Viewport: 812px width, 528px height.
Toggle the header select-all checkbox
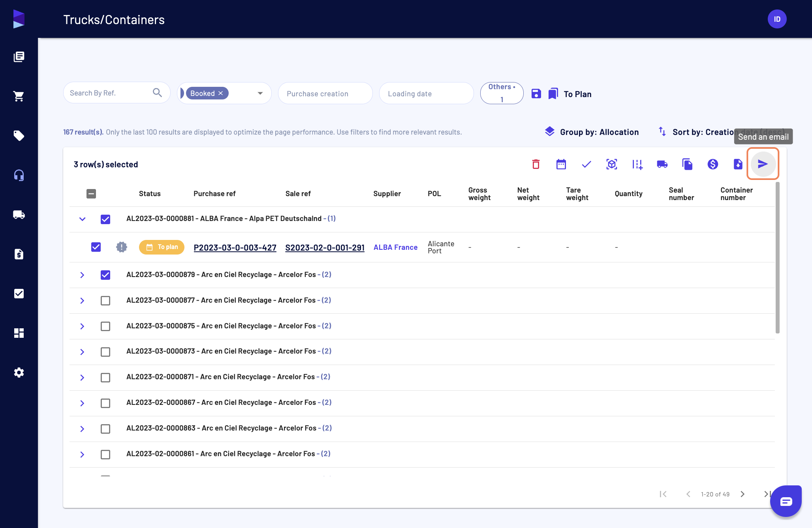point(91,194)
